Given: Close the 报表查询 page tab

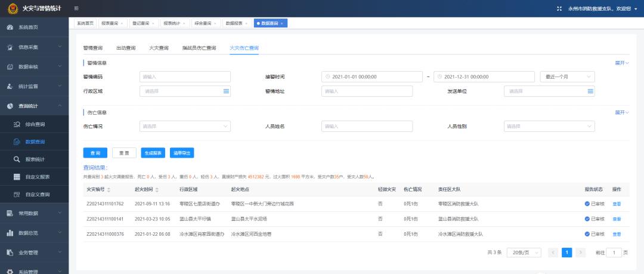Looking at the screenshot, I should click(x=122, y=23).
